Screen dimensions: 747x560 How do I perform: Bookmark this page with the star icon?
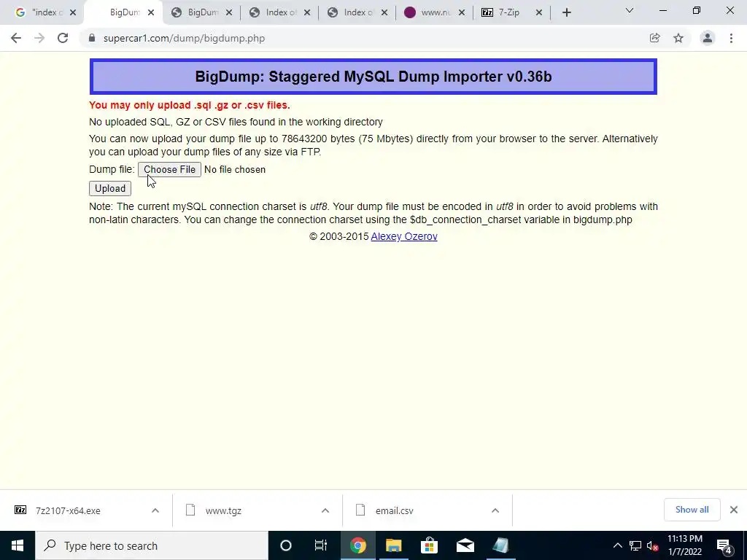tap(678, 38)
